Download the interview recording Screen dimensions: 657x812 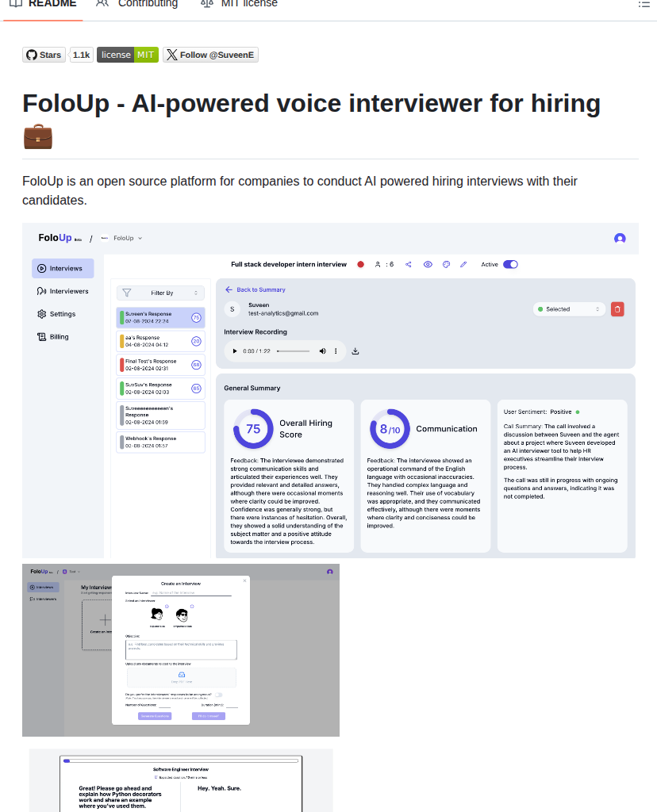coord(355,351)
